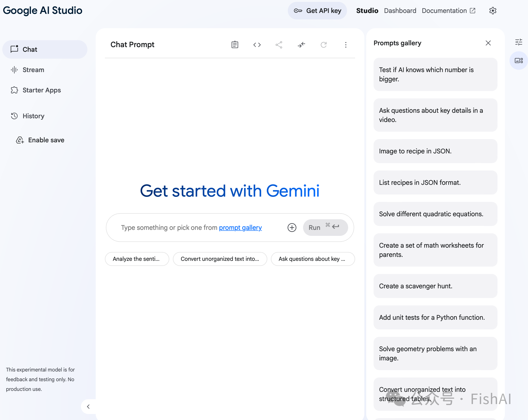Open the three-dot more options menu

point(346,45)
